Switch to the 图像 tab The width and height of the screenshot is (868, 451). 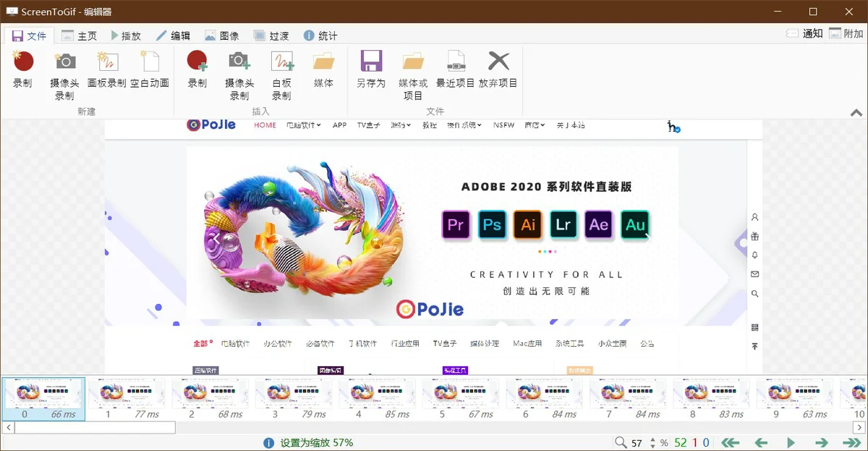pyautogui.click(x=221, y=35)
